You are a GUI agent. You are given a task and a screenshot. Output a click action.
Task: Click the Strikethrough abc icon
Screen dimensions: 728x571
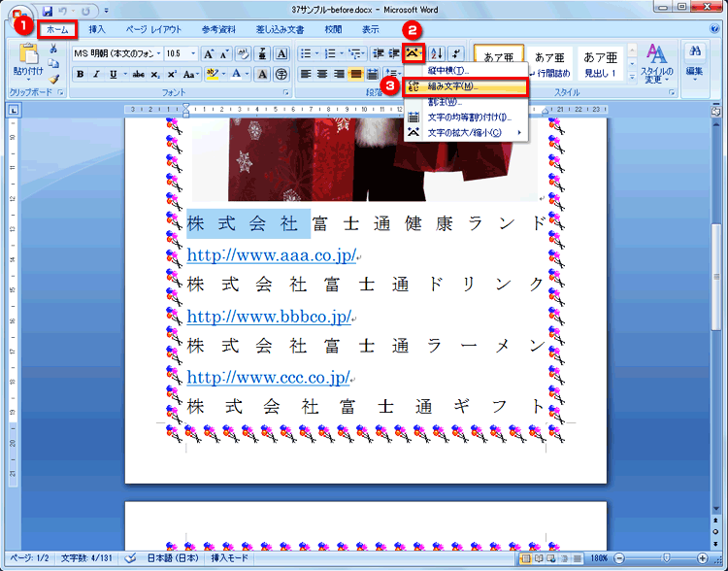pyautogui.click(x=138, y=75)
